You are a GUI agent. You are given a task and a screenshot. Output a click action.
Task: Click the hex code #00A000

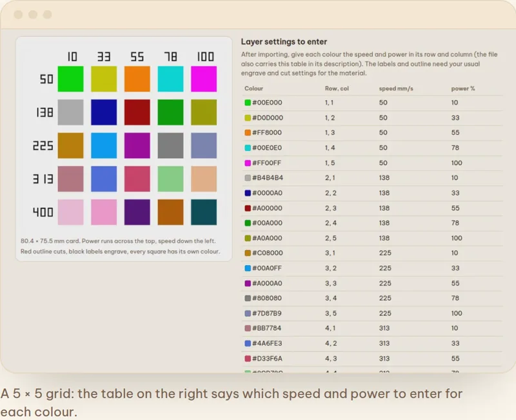point(267,223)
